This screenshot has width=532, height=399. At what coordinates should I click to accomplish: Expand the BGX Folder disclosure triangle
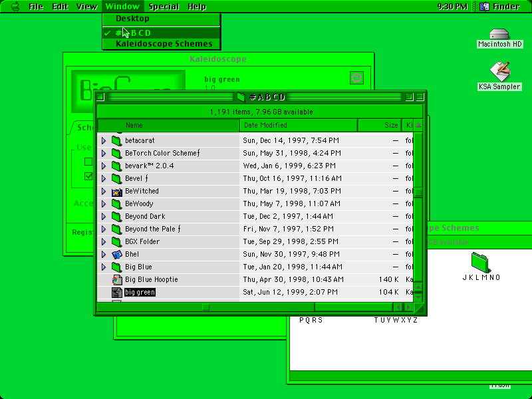click(104, 242)
